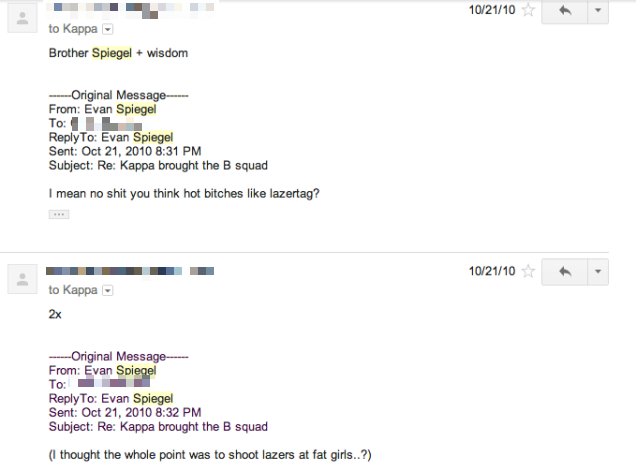Show details arrow next to first 'to Kappa'
This screenshot has height=471, width=636.
pos(107,29)
